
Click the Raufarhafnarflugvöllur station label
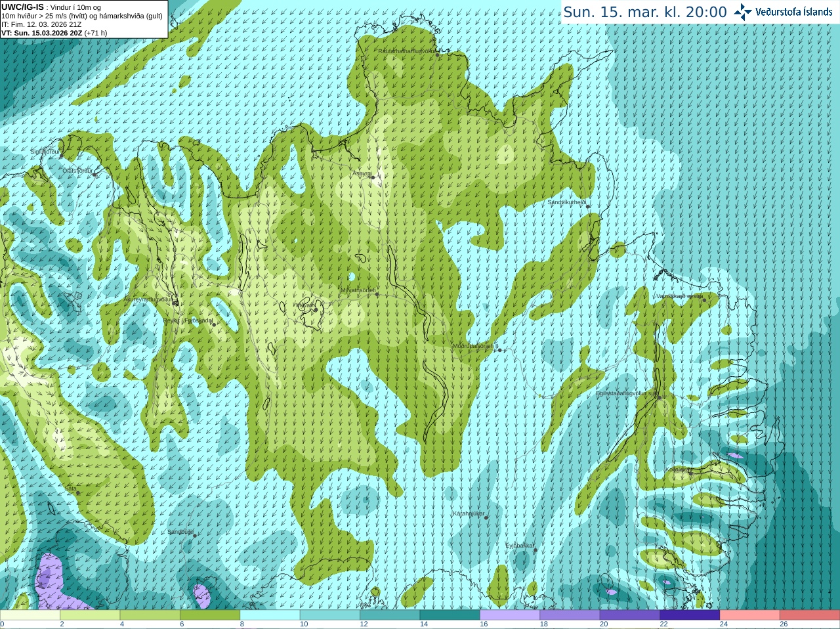[407, 51]
